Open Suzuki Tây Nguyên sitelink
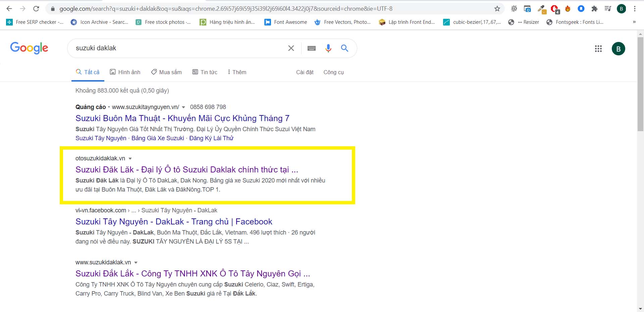This screenshot has height=312, width=644. click(x=101, y=138)
